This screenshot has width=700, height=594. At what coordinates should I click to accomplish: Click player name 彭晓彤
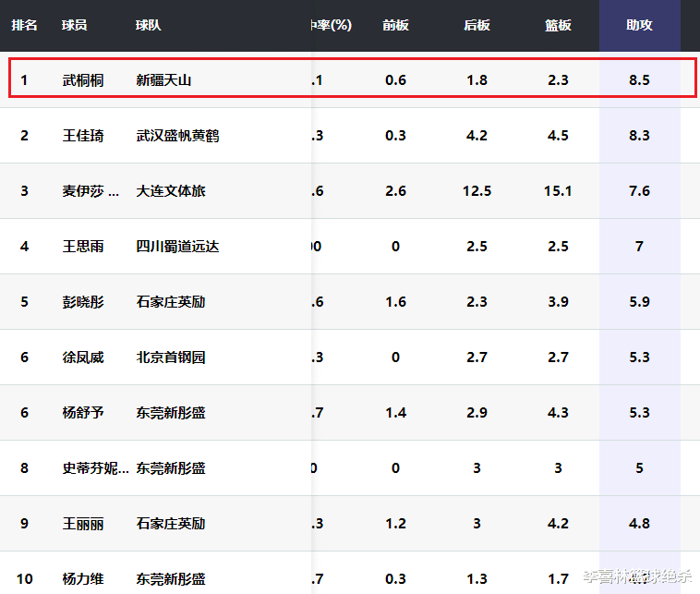(x=83, y=302)
